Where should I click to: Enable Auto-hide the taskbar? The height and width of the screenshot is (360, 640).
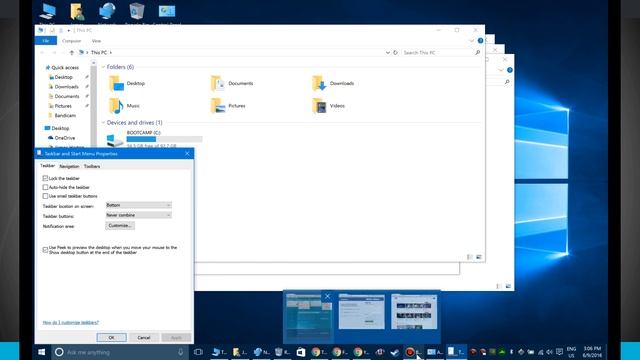click(45, 187)
